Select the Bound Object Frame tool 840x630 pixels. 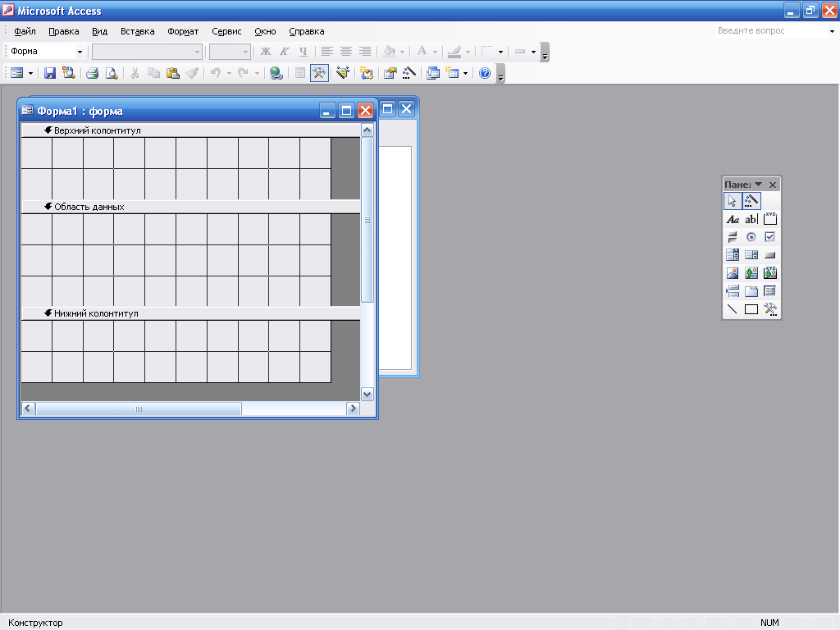coord(769,273)
